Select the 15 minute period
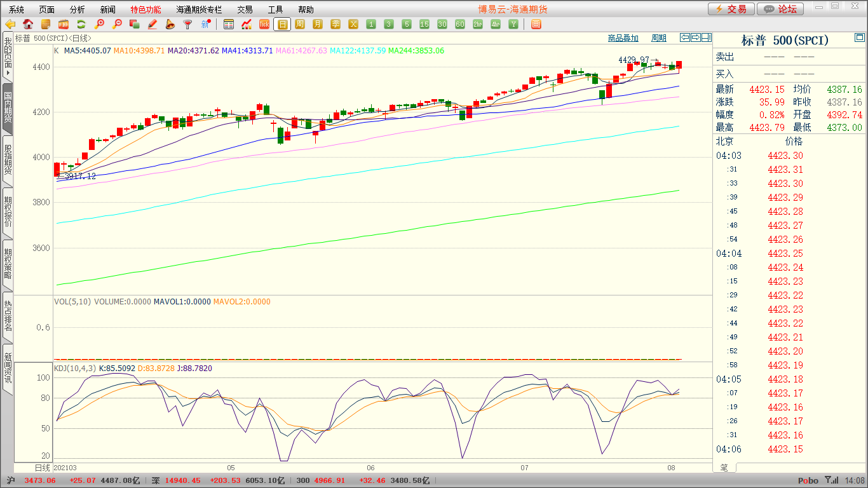The width and height of the screenshot is (868, 488). point(424,24)
